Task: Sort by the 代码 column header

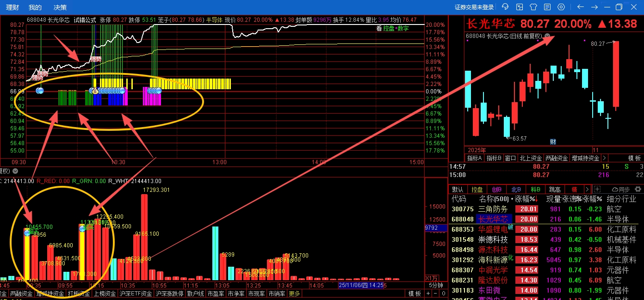Action: click(x=459, y=199)
